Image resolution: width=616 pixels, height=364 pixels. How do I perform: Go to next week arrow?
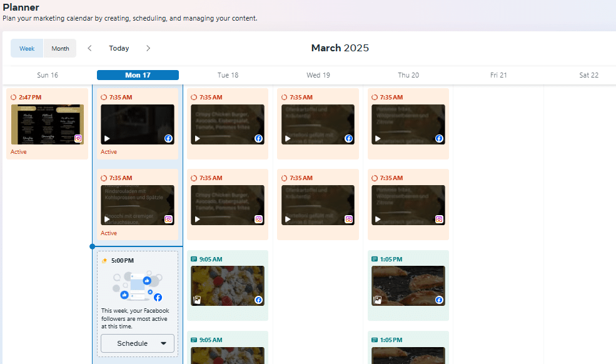[148, 48]
